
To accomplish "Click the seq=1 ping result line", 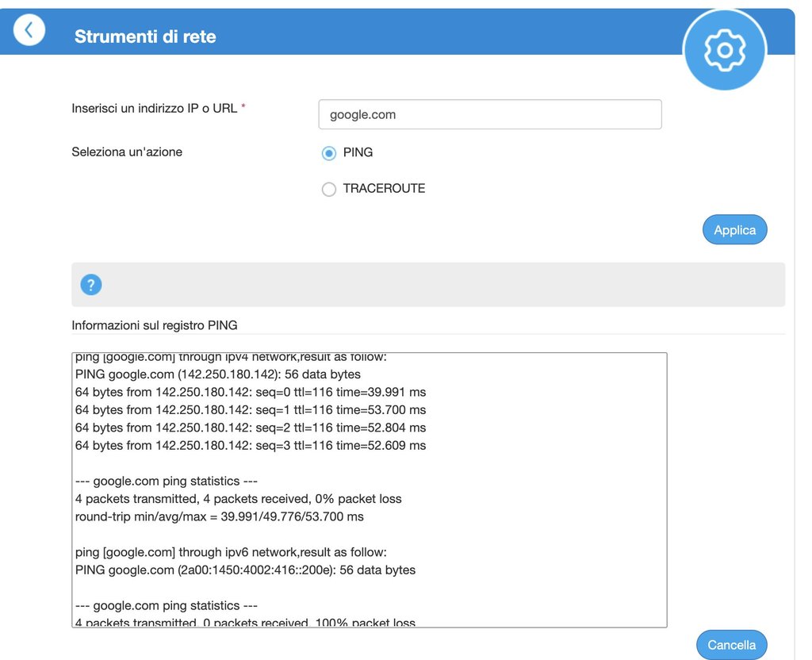I will pyautogui.click(x=251, y=410).
